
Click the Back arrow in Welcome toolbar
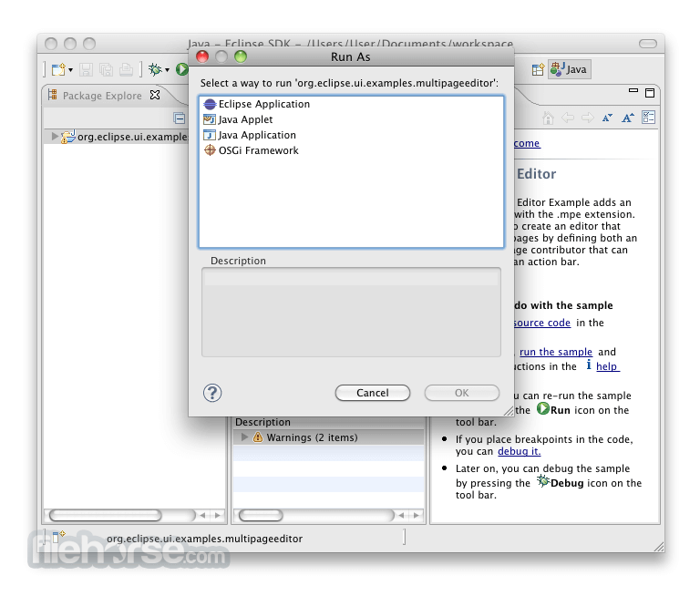pos(568,118)
